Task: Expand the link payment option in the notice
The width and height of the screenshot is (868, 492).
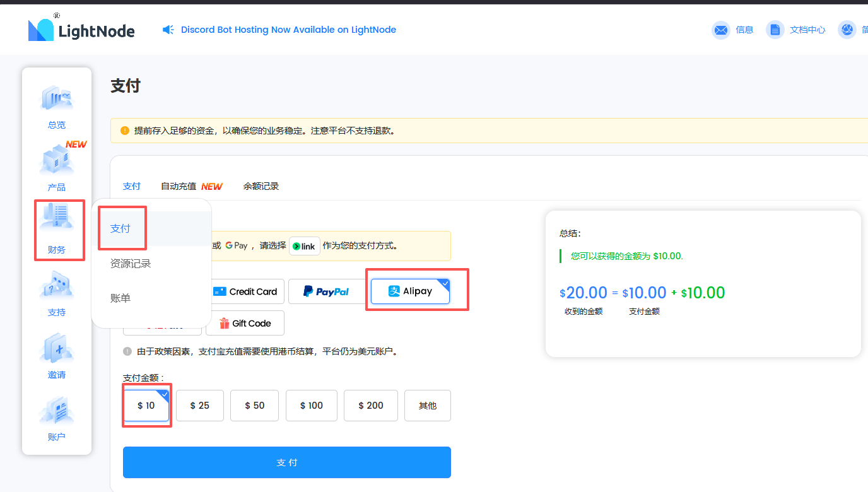Action: 304,246
